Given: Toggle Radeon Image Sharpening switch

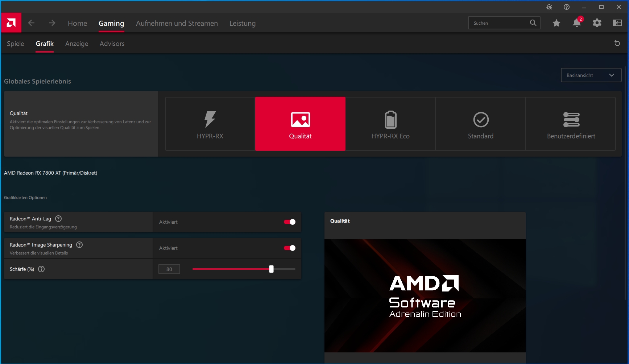Looking at the screenshot, I should [290, 248].
